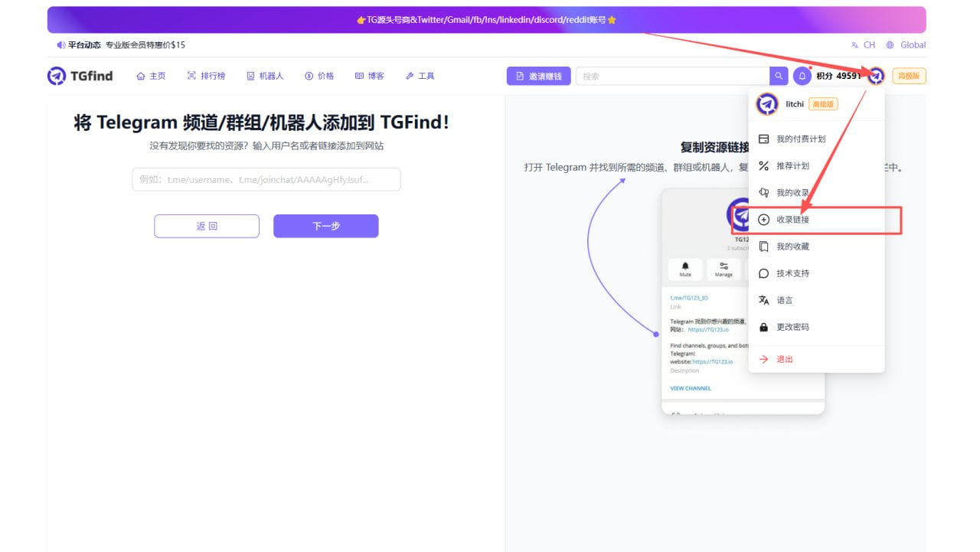This screenshot has height=552, width=980.
Task: Go to 主页 in the navigation bar
Action: coord(151,76)
